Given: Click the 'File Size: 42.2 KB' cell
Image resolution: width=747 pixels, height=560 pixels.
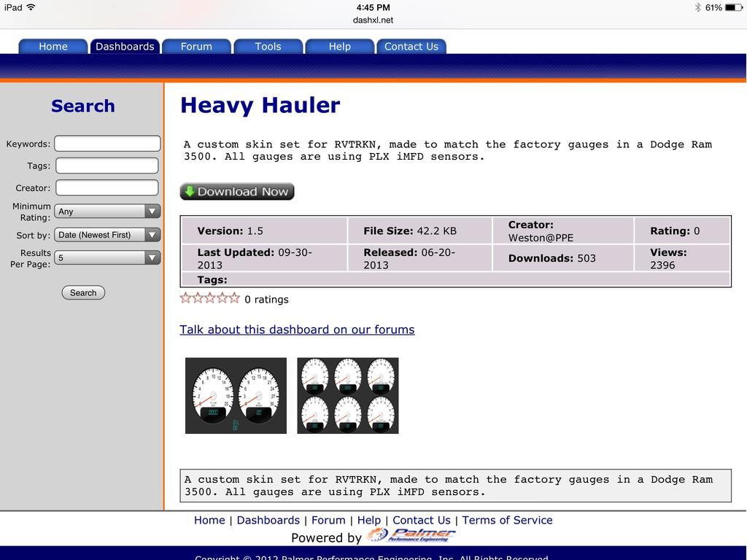Looking at the screenshot, I should pyautogui.click(x=419, y=231).
